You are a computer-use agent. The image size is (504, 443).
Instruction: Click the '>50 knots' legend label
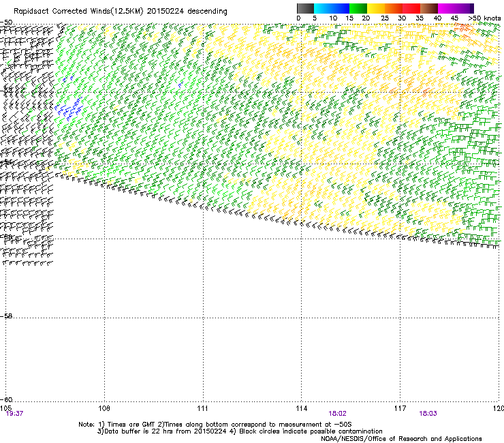coord(484,18)
